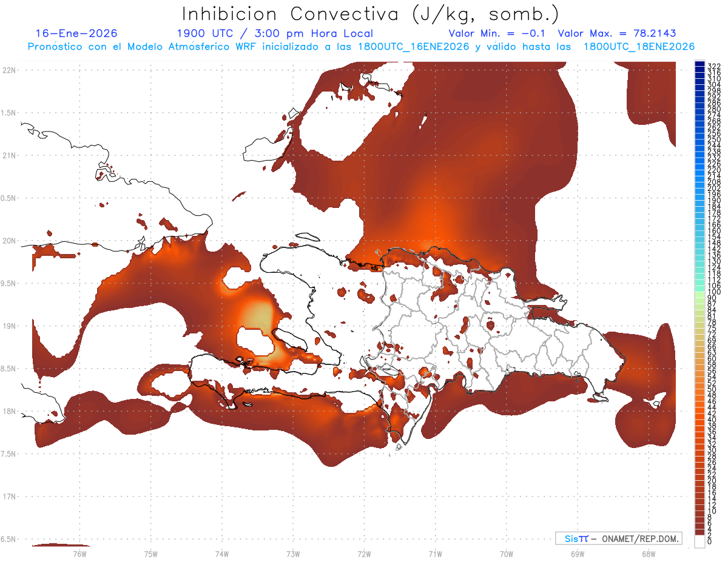This screenshot has width=728, height=562.
Task: Click the '71W' longitude label
Action: [x=435, y=553]
